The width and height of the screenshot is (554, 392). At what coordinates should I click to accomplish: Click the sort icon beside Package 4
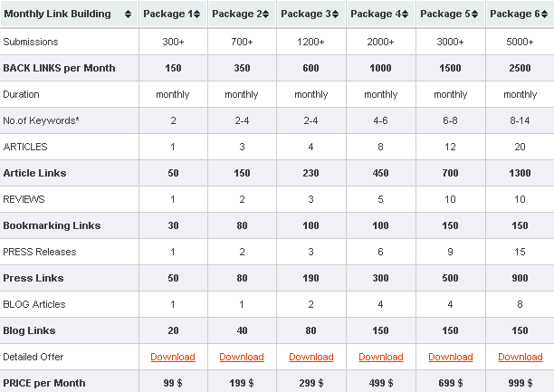click(x=406, y=14)
